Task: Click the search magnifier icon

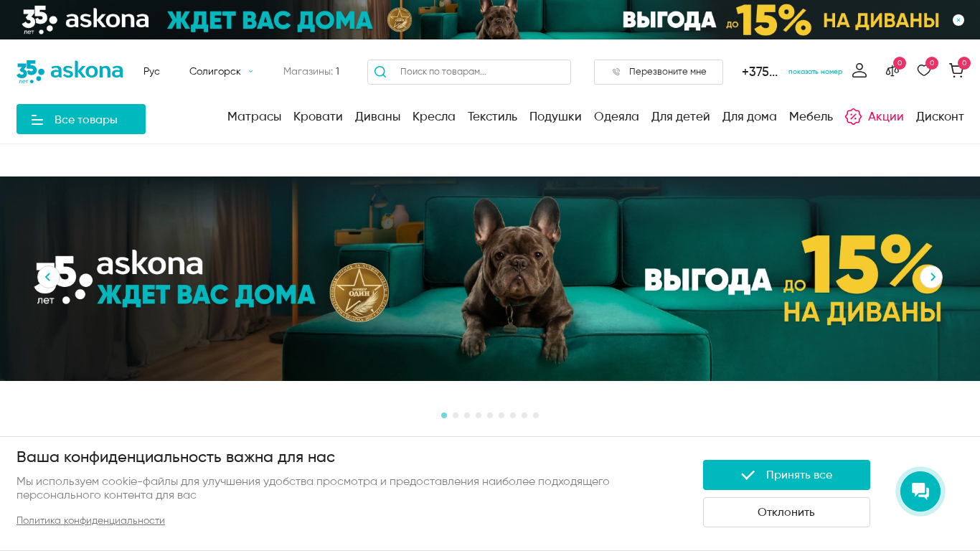Action: [380, 72]
